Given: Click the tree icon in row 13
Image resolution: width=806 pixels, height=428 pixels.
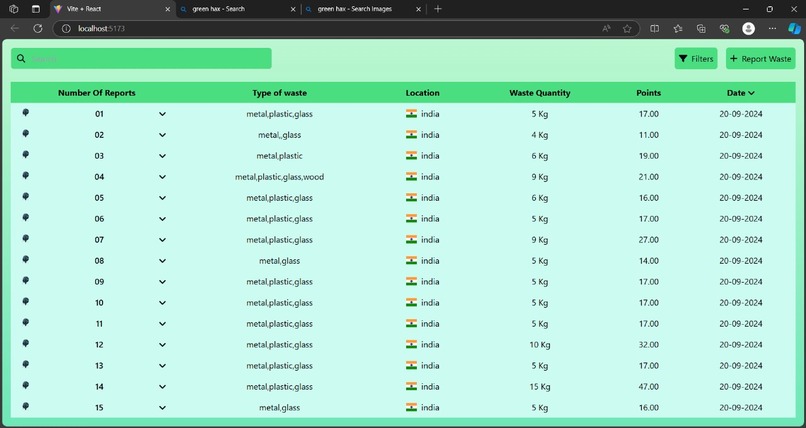Looking at the screenshot, I should coord(26,364).
